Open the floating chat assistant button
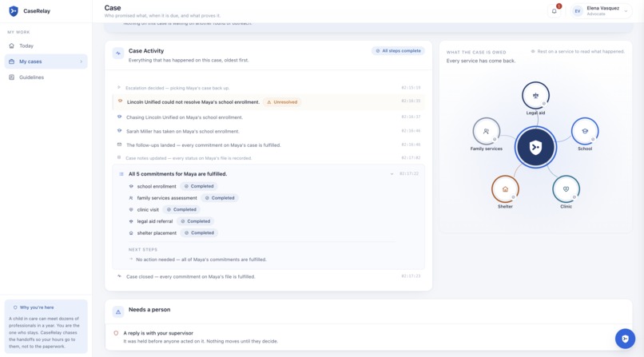Screen dimensions: 644x357 point(625,339)
